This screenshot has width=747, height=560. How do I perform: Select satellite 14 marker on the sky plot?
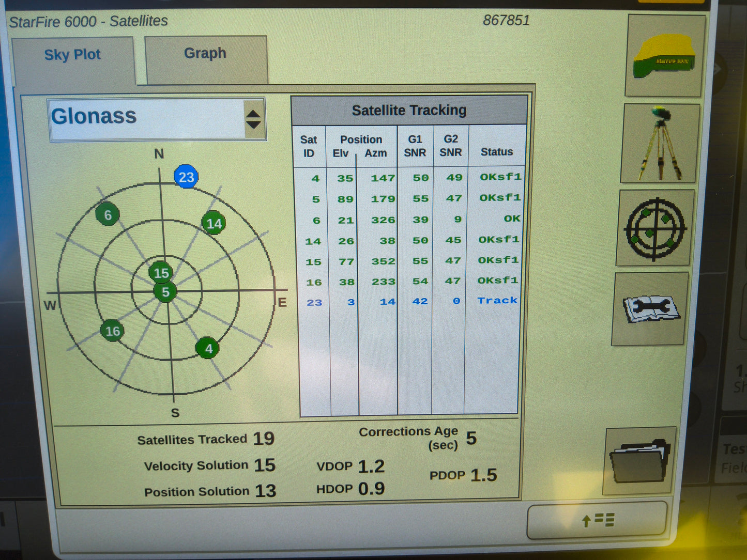coord(214,224)
